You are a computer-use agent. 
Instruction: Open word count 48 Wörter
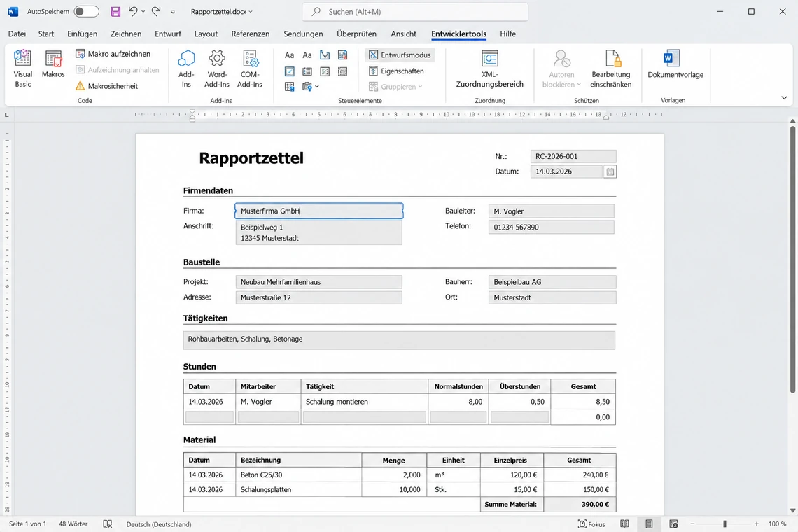pyautogui.click(x=73, y=524)
